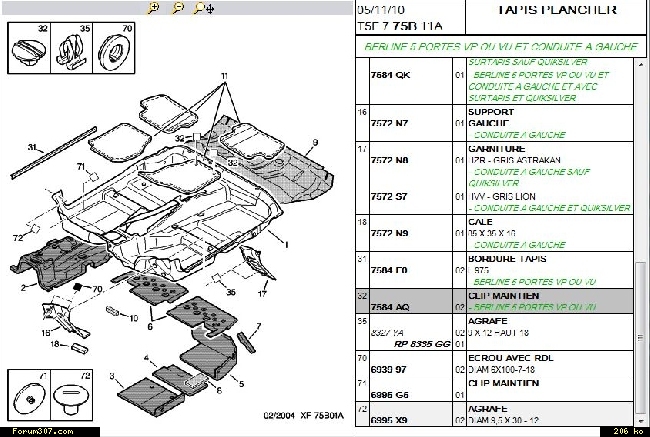
Task: Click callout number 11 in the diagram
Action: 224,76
